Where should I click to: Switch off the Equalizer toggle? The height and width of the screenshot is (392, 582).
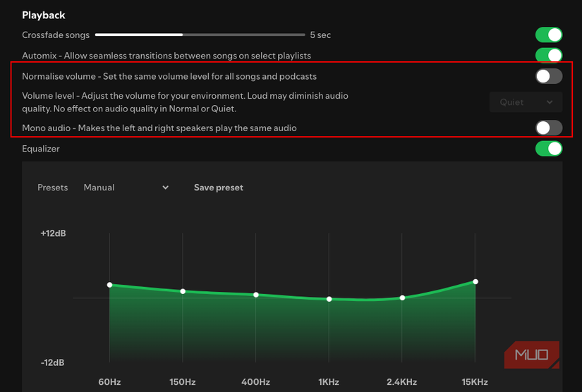[549, 149]
